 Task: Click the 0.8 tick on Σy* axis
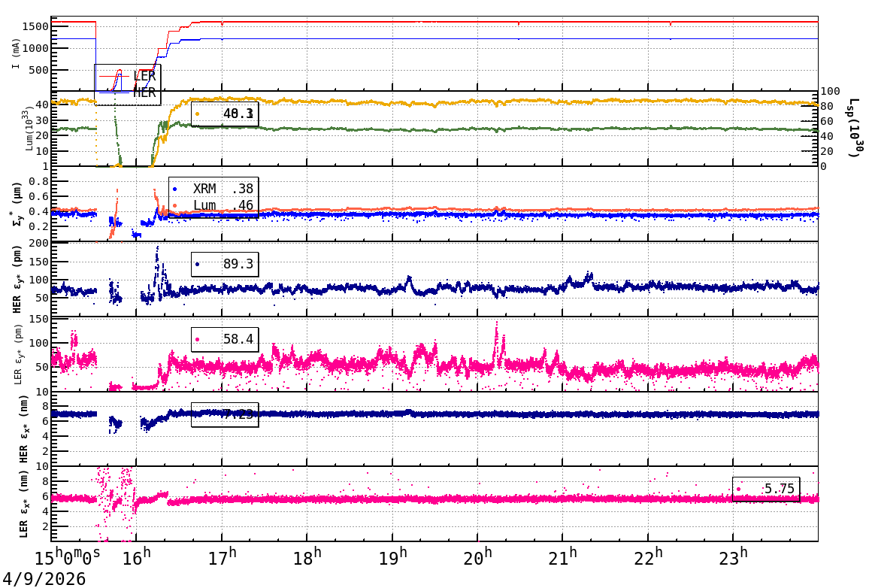[39, 181]
